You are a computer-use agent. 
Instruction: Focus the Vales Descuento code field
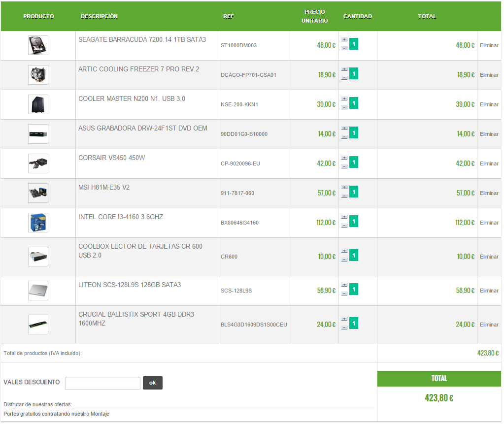pyautogui.click(x=102, y=383)
